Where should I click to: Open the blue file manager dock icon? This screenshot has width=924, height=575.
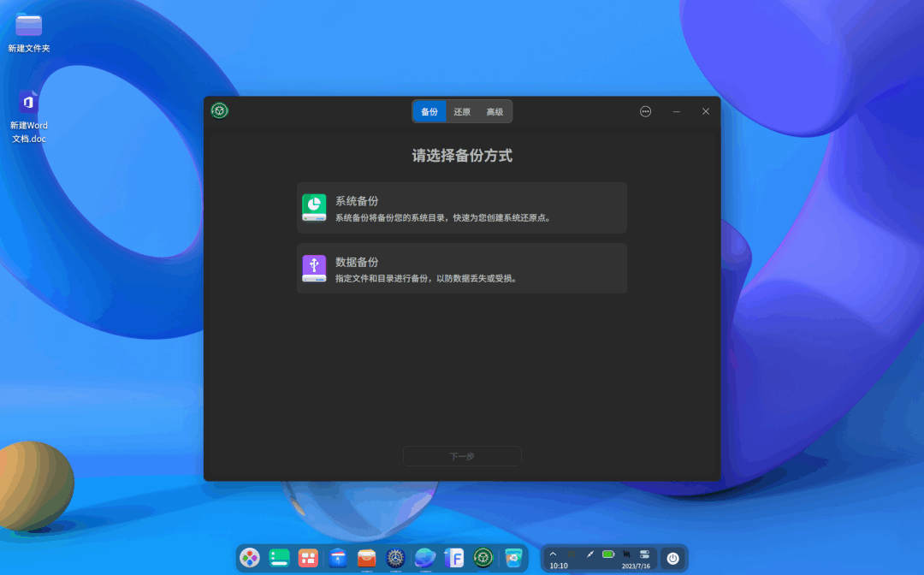coord(338,558)
